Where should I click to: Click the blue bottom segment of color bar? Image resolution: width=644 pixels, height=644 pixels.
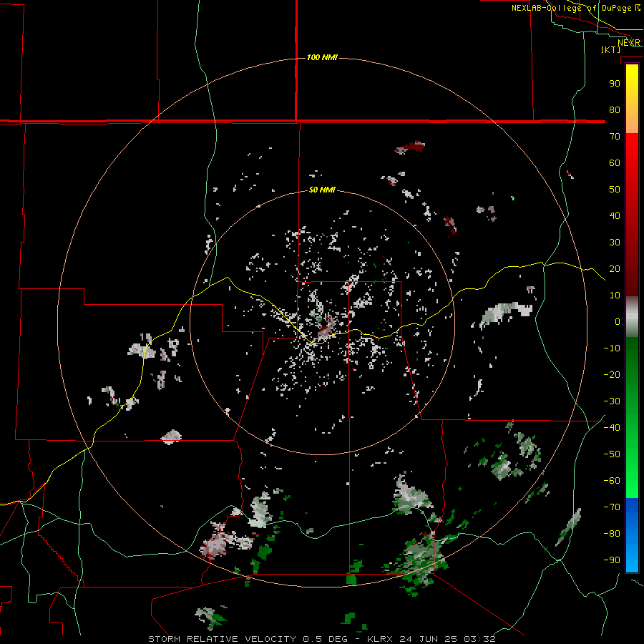click(632, 535)
